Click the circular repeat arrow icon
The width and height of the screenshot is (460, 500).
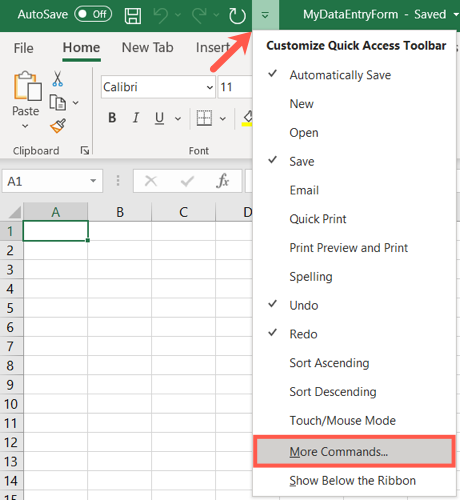pos(237,15)
